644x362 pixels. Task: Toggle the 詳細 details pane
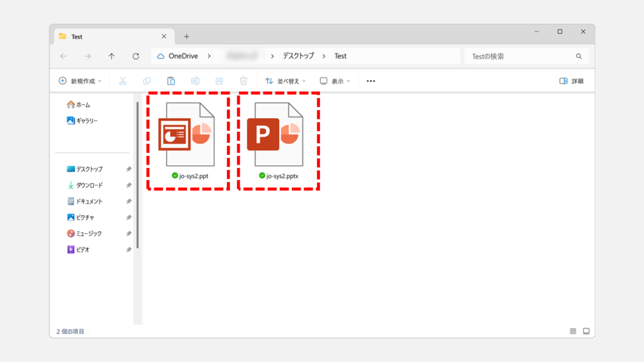coord(571,81)
